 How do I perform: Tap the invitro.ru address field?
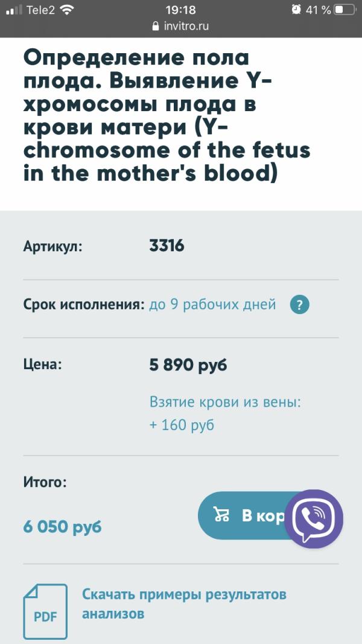pos(187,27)
